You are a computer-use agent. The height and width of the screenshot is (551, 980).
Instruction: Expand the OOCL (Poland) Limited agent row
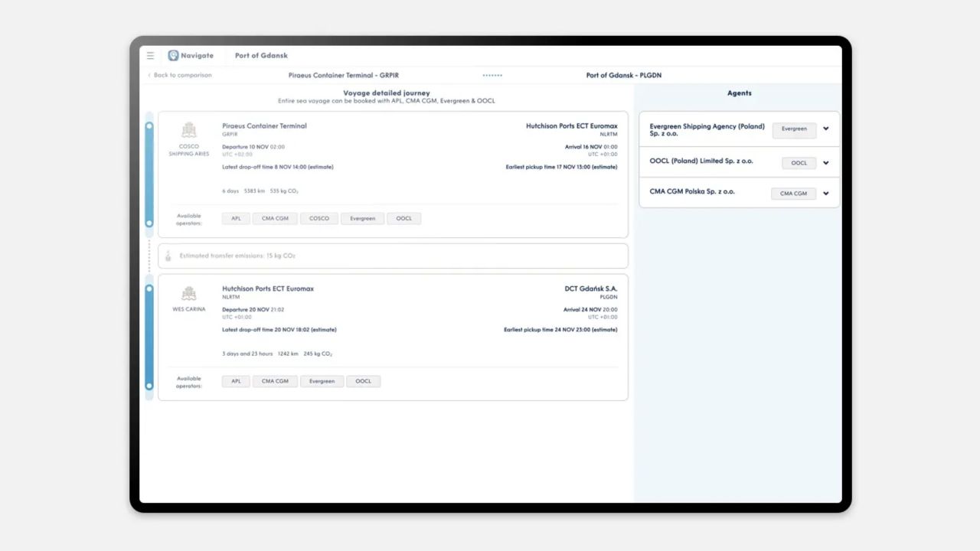coord(826,162)
